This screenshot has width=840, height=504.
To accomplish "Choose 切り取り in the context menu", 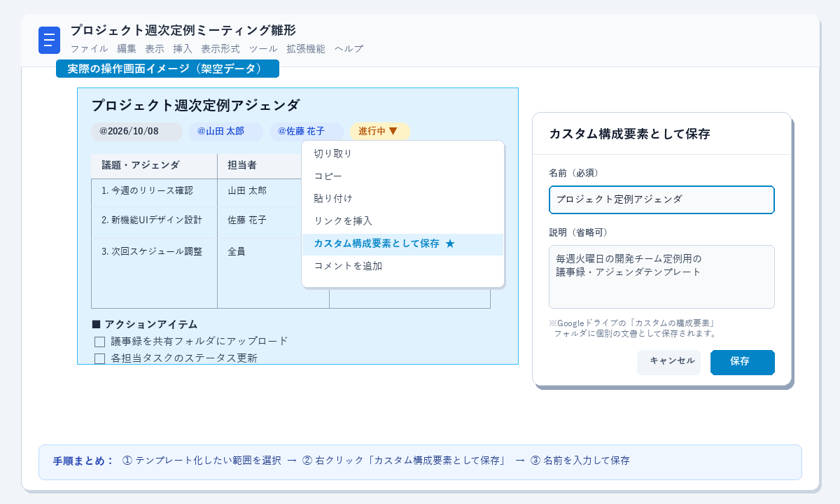I will [x=402, y=154].
